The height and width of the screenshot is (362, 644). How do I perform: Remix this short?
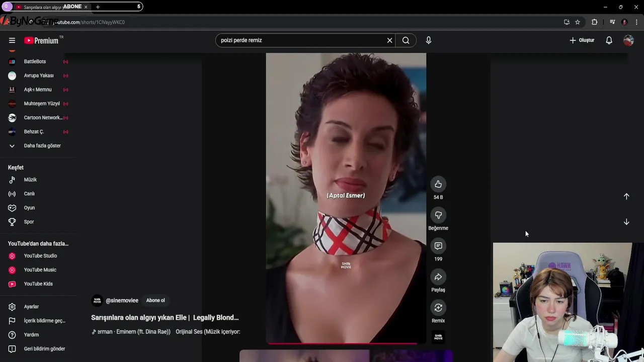[438, 308]
